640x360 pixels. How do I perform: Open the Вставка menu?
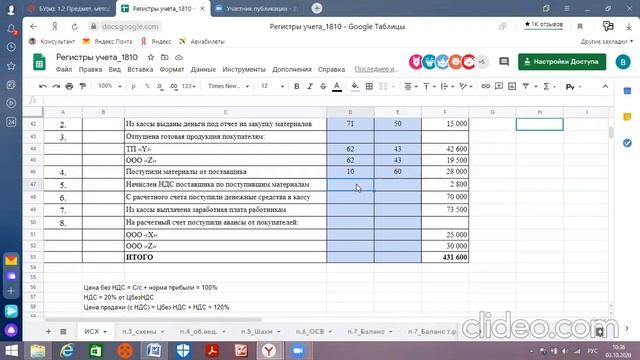click(x=140, y=69)
